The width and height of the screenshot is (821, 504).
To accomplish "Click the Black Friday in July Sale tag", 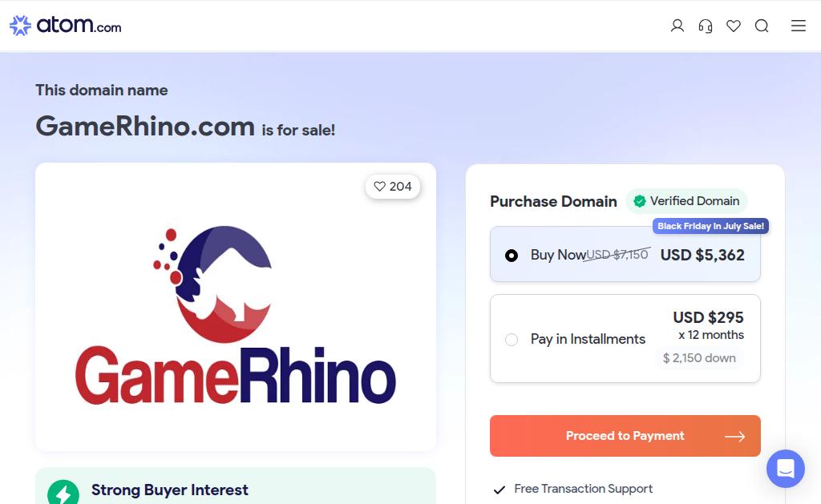I will pyautogui.click(x=710, y=226).
